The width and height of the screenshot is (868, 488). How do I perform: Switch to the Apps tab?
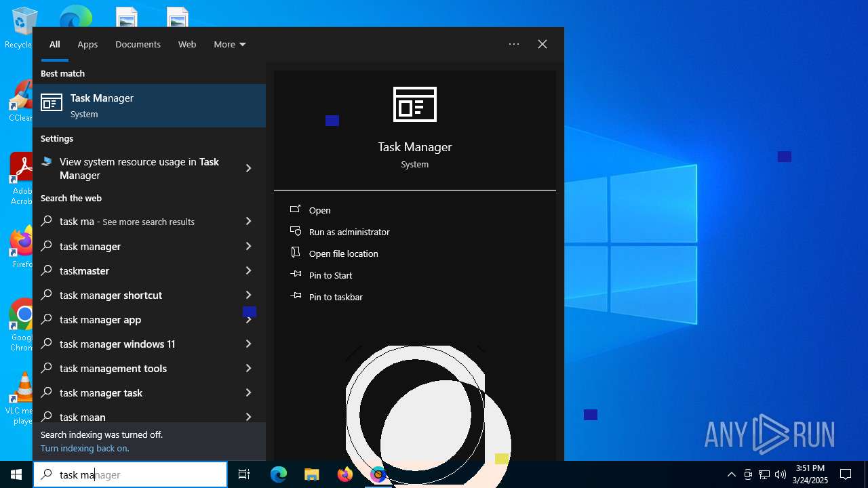[x=87, y=44]
